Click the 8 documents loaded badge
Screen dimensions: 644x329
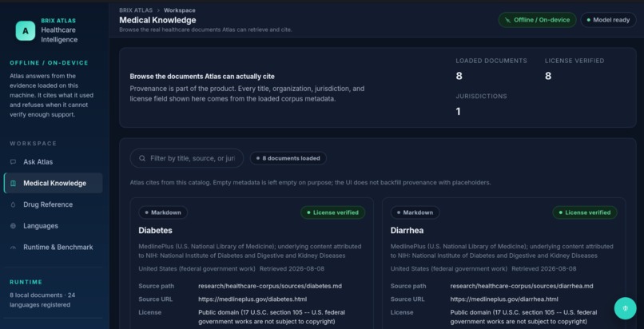[x=288, y=158]
